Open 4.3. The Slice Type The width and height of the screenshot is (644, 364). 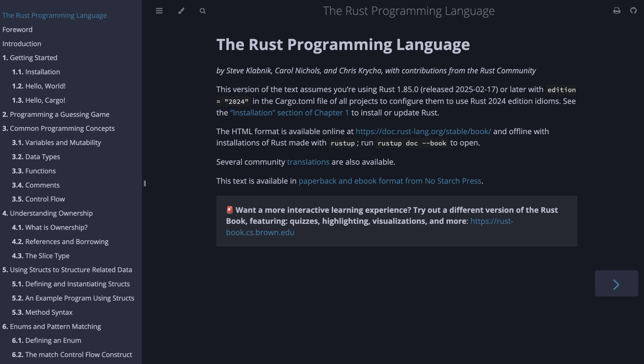(x=41, y=256)
